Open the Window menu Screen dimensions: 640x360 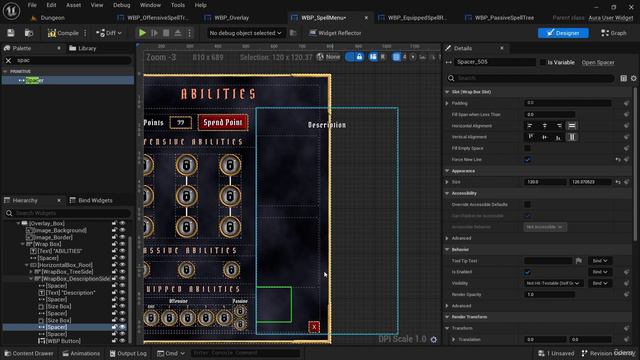150,5
